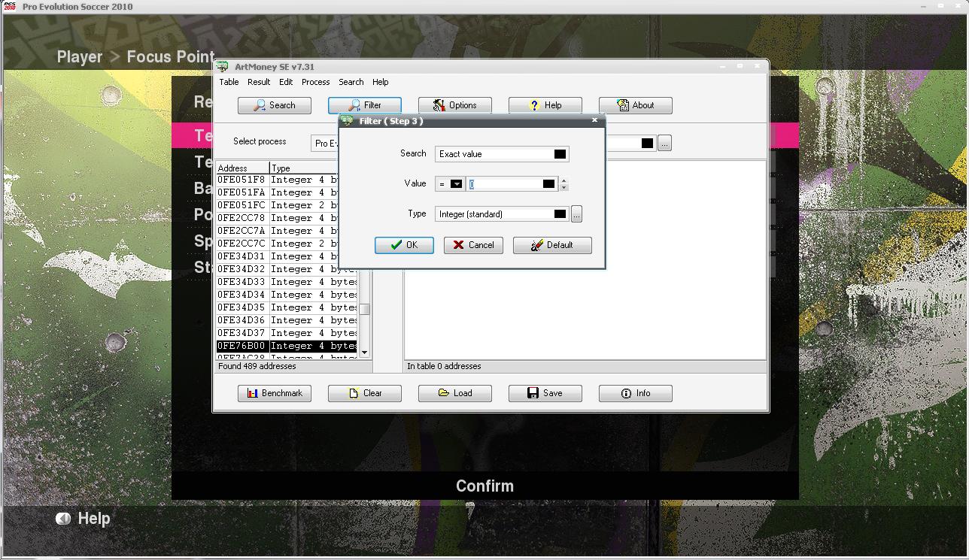Image resolution: width=969 pixels, height=560 pixels.
Task: Select address row 0FE34D33
Action: [287, 282]
